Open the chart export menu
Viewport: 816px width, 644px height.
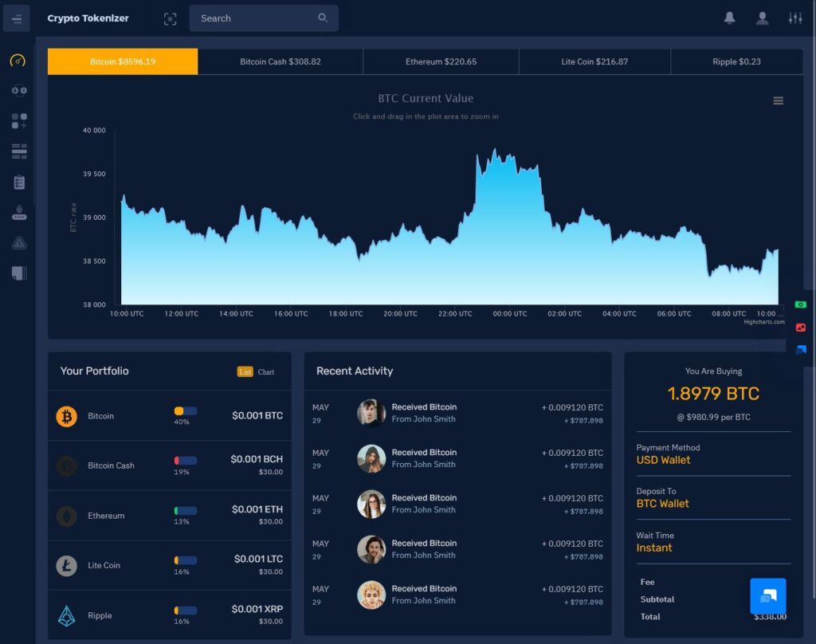point(779,101)
